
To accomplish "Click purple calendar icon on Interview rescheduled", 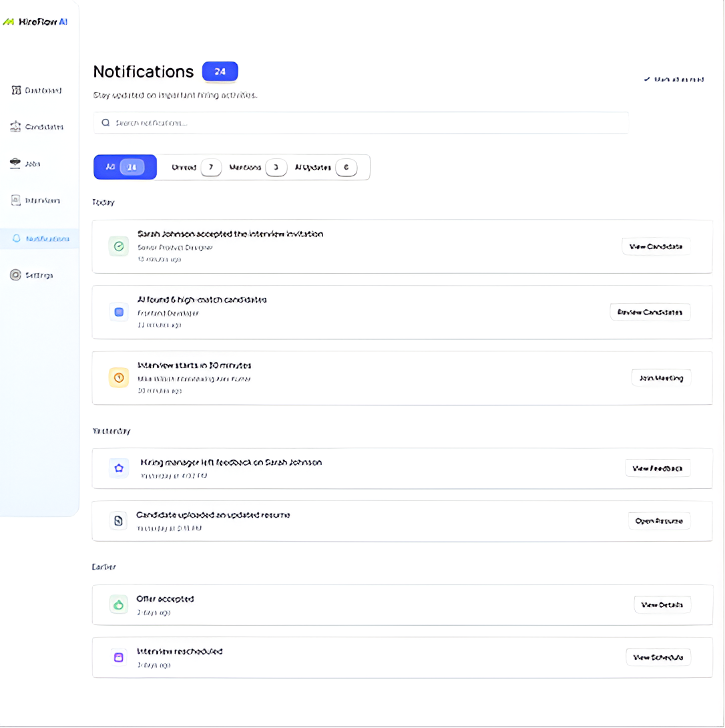I will tap(119, 657).
